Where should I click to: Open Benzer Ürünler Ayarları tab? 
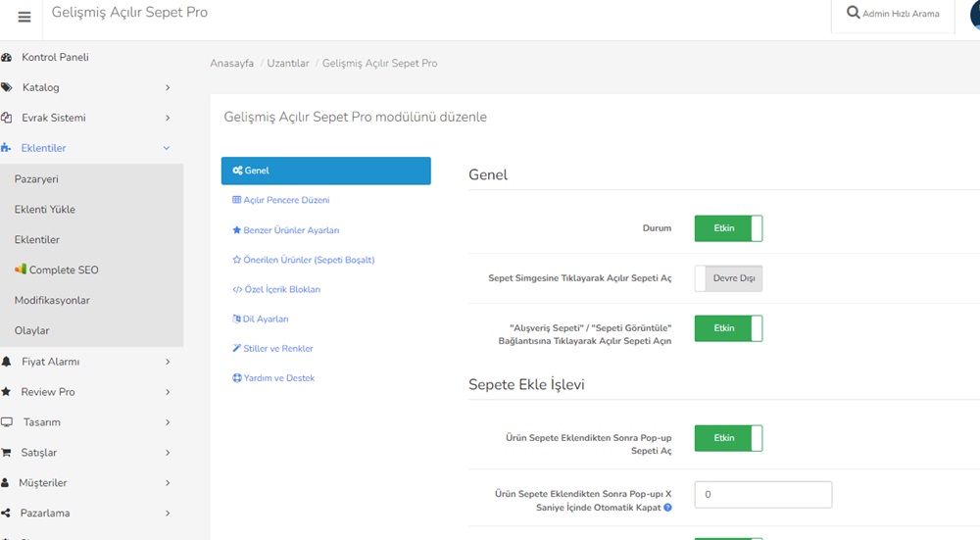coord(285,230)
